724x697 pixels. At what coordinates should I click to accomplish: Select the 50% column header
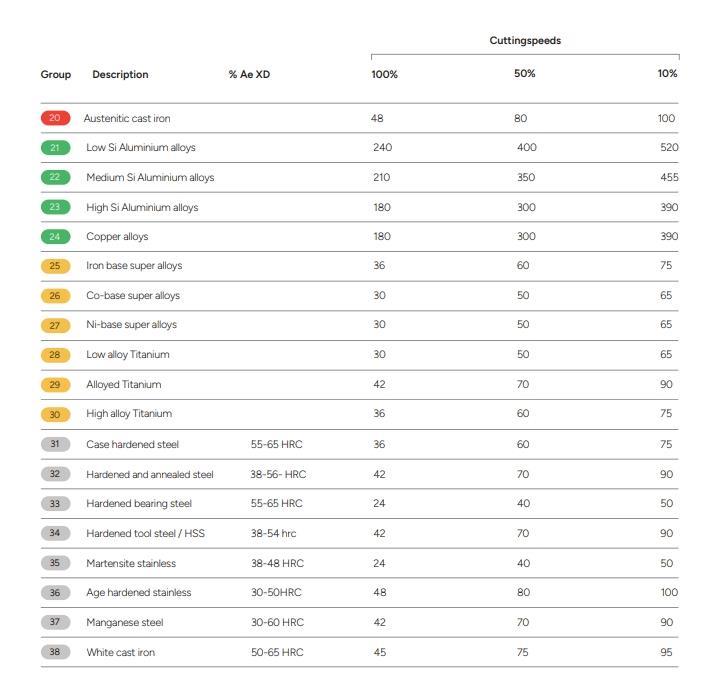point(524,74)
